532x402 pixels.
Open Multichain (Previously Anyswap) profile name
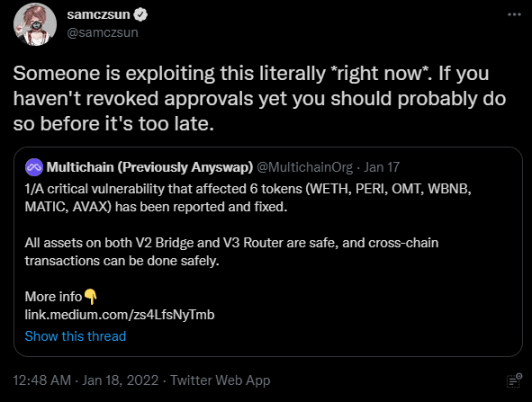tap(149, 167)
